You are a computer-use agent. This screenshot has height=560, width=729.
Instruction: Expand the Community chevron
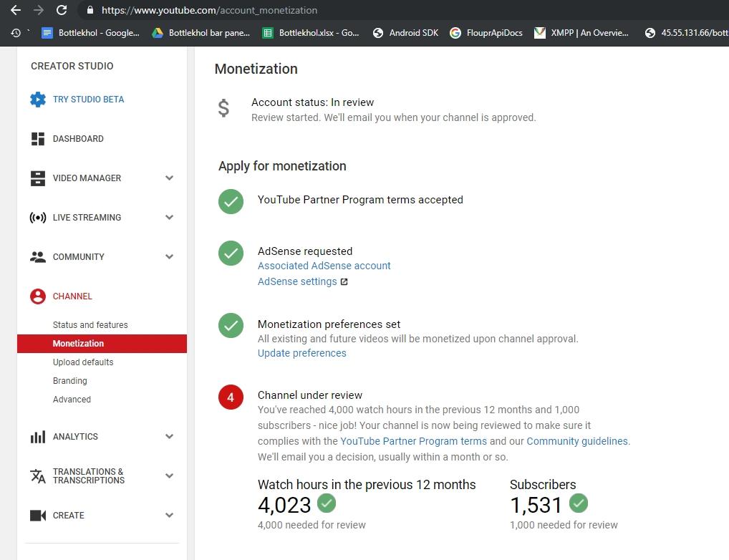[169, 257]
